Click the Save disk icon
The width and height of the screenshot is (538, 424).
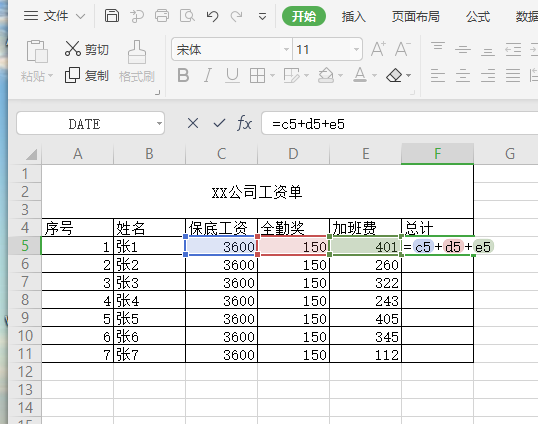tap(112, 16)
